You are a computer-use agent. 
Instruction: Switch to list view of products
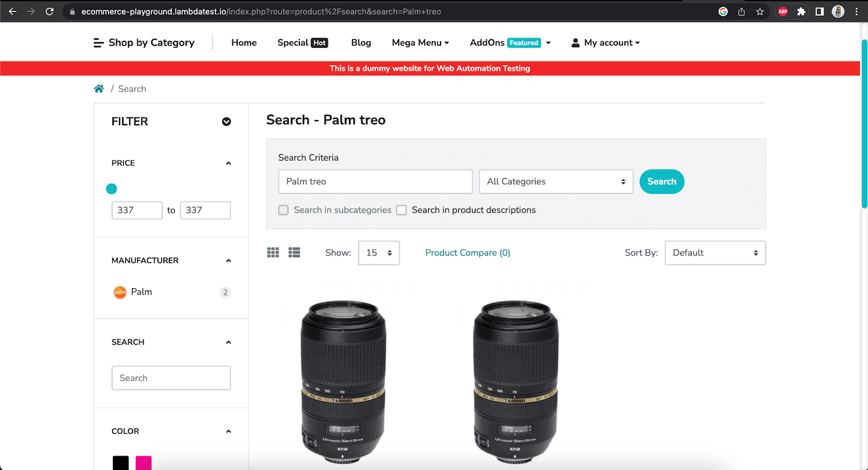point(294,252)
